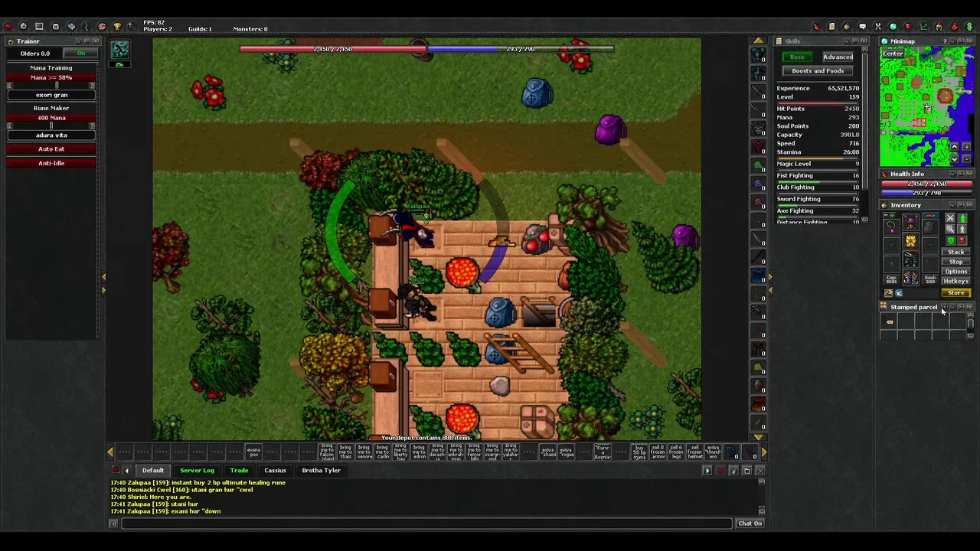This screenshot has width=980, height=551.
Task: Click the gear options icon in top toolbar
Action: click(24, 27)
